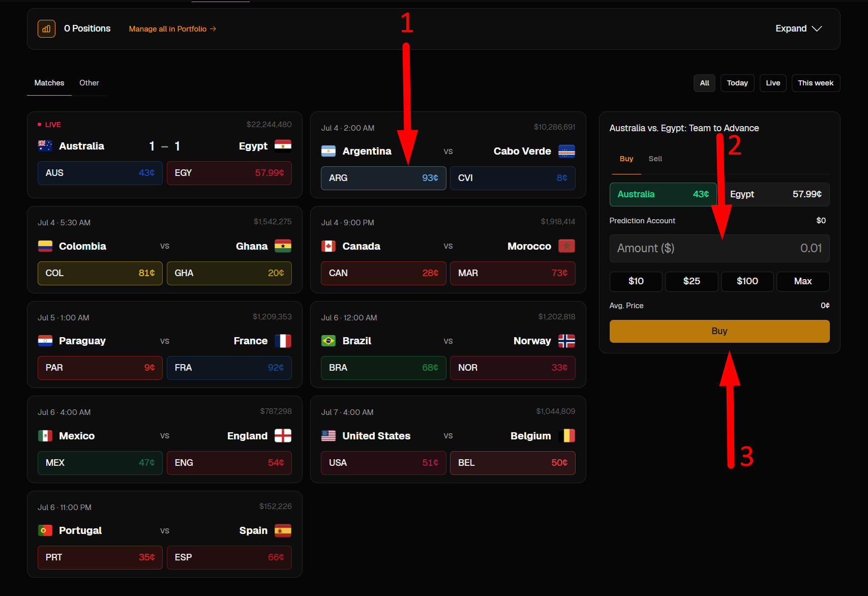This screenshot has height=596, width=868.
Task: Select the ENG 54¢ price button
Action: coord(229,463)
